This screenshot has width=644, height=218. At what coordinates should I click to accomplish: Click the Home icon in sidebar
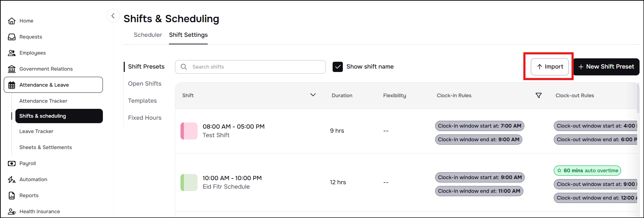coord(12,21)
